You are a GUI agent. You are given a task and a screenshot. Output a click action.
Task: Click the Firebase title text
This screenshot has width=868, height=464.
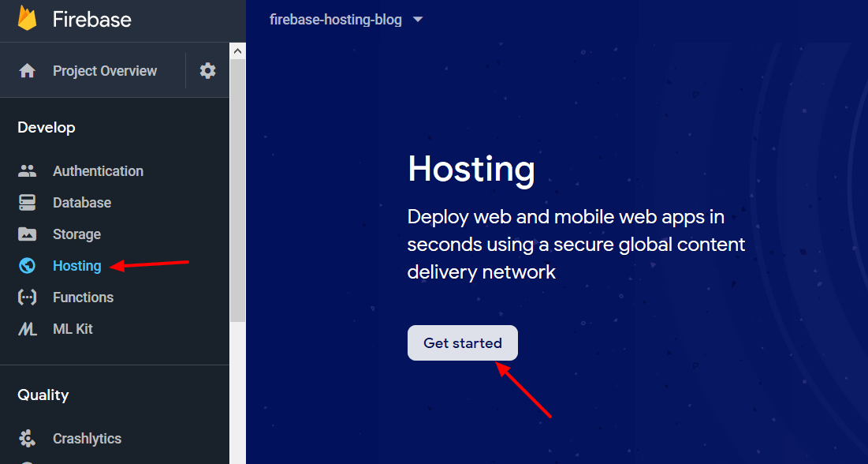click(x=92, y=20)
